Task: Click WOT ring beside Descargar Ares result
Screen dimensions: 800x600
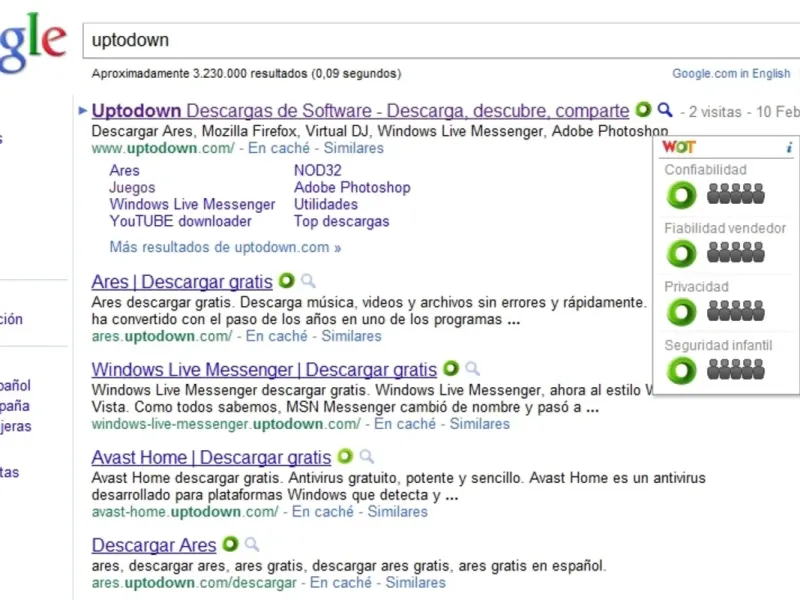Action: (x=231, y=544)
